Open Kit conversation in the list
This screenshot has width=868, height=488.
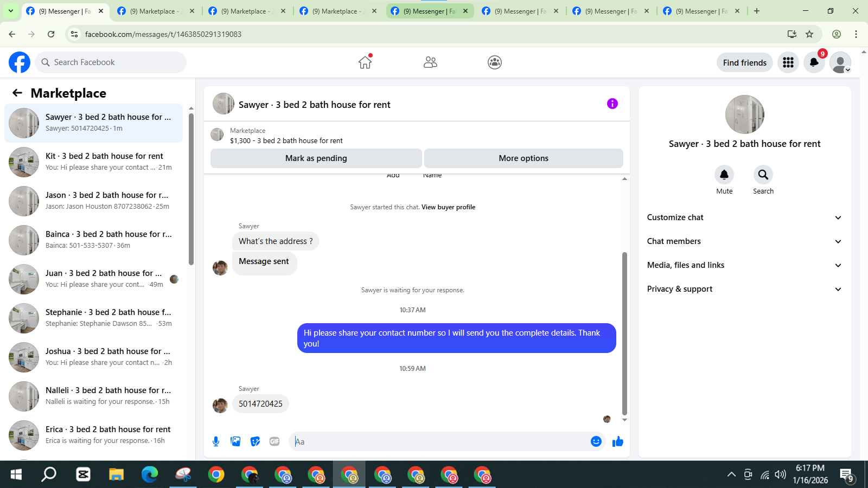tap(93, 162)
